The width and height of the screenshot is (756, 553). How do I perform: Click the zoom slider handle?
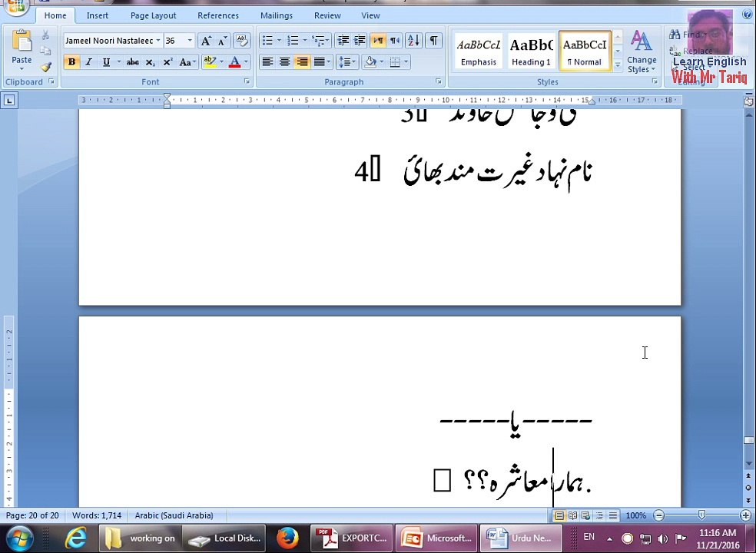701,515
